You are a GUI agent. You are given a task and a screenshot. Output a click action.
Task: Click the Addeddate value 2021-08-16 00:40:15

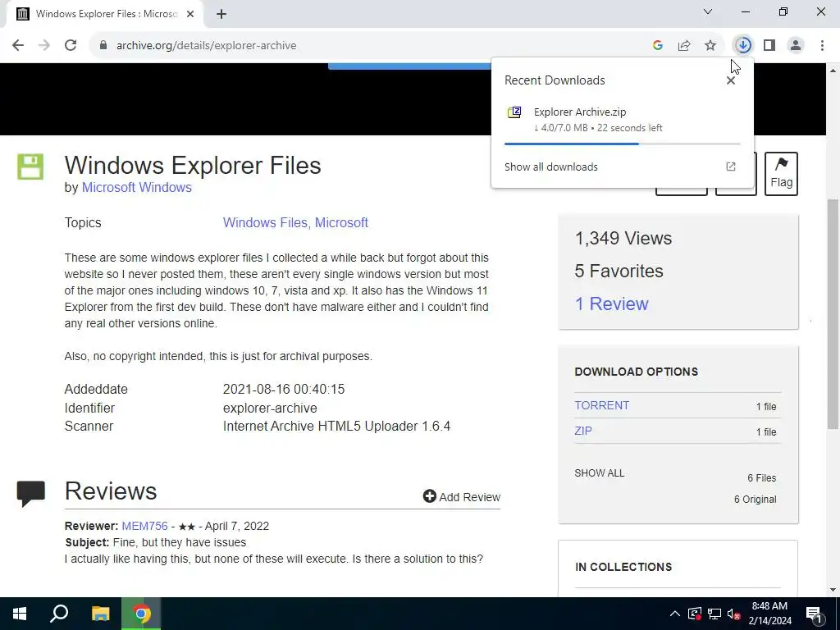tap(284, 389)
